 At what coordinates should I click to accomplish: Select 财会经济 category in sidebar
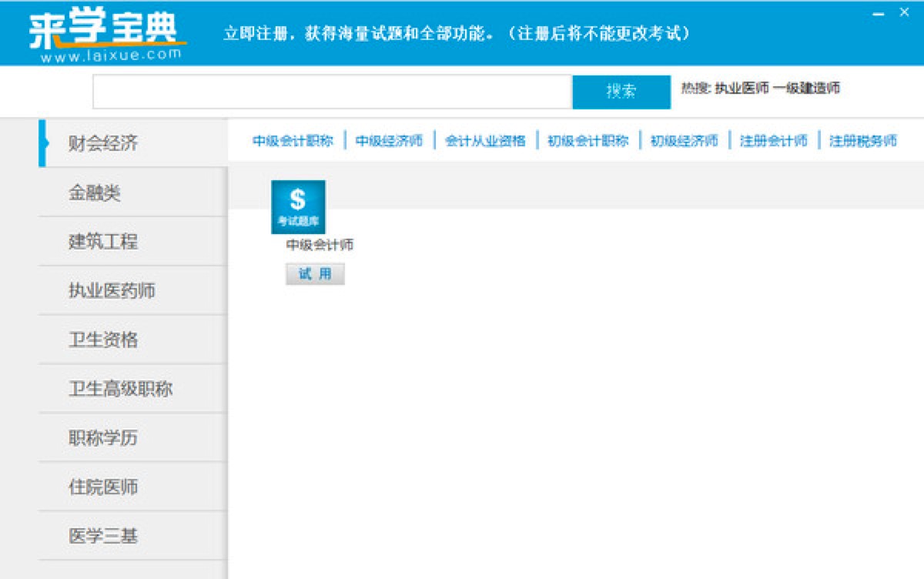click(103, 143)
